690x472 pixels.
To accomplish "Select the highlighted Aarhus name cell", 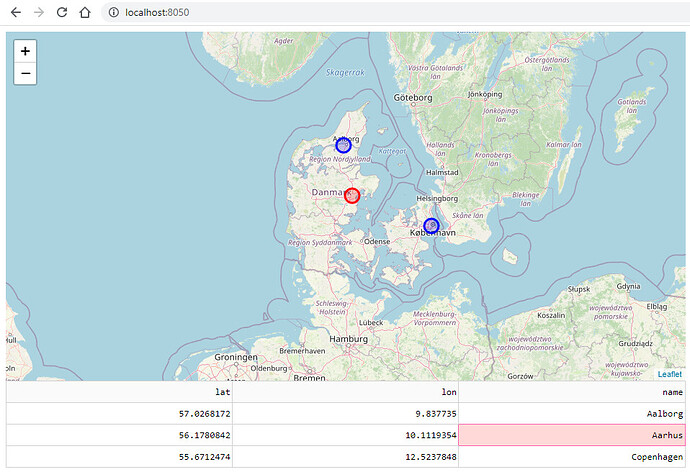I will [572, 435].
